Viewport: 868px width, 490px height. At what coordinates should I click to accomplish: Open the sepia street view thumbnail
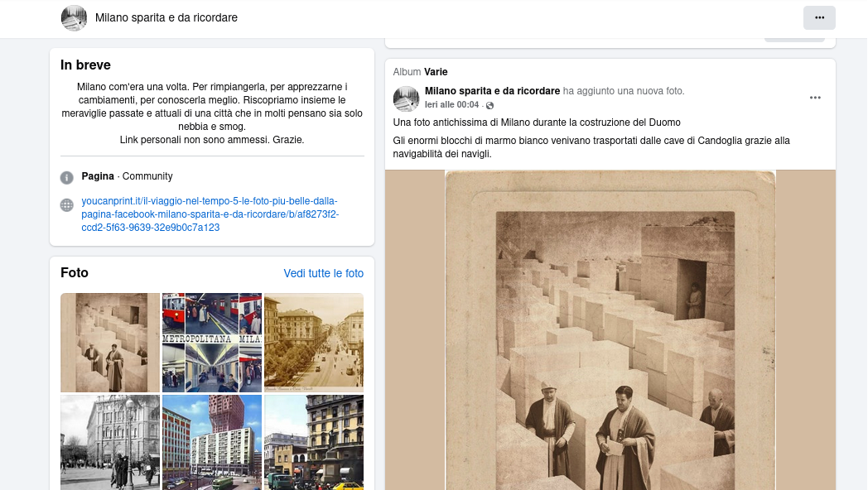coord(313,342)
